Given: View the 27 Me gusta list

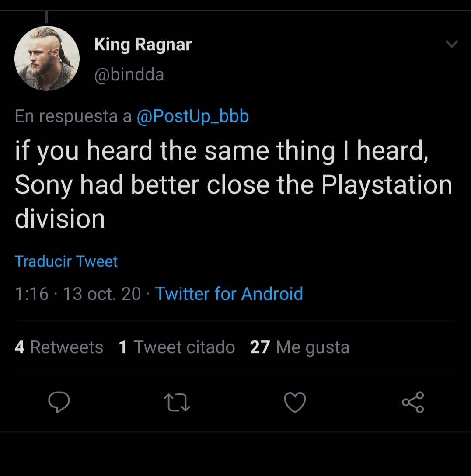Looking at the screenshot, I should pyautogui.click(x=300, y=347).
